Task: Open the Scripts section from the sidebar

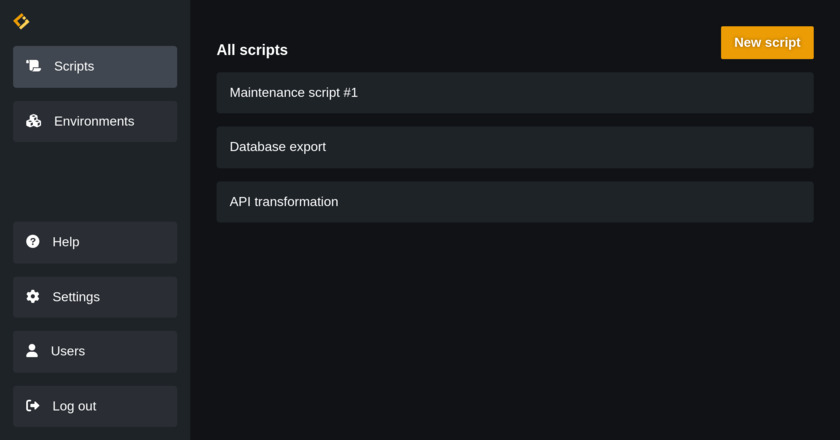Action: click(74, 66)
